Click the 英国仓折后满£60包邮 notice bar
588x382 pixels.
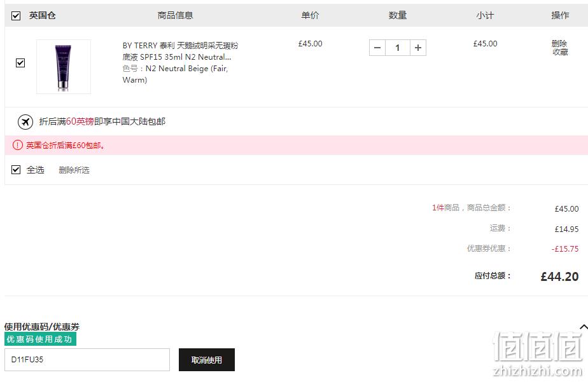click(297, 146)
